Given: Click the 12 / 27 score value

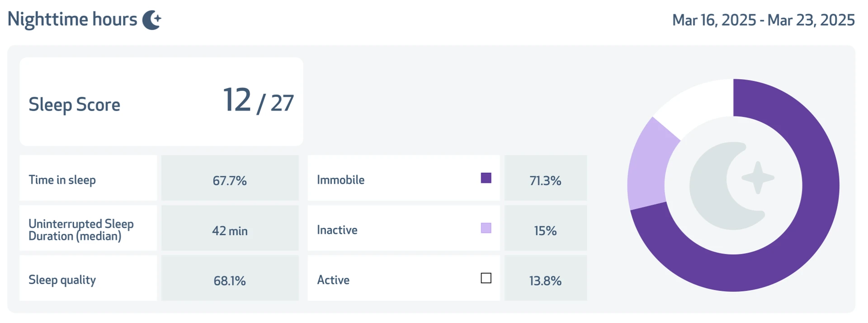Looking at the screenshot, I should (x=258, y=101).
